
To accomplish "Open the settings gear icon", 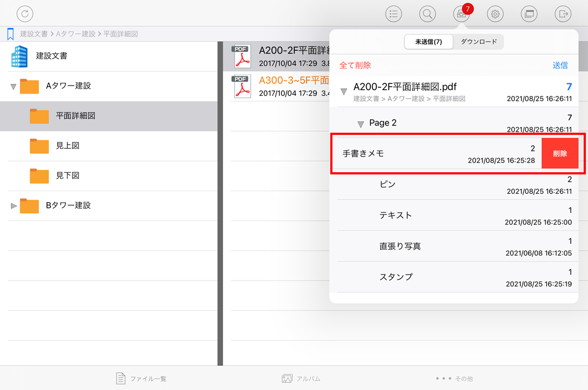I will tap(495, 14).
